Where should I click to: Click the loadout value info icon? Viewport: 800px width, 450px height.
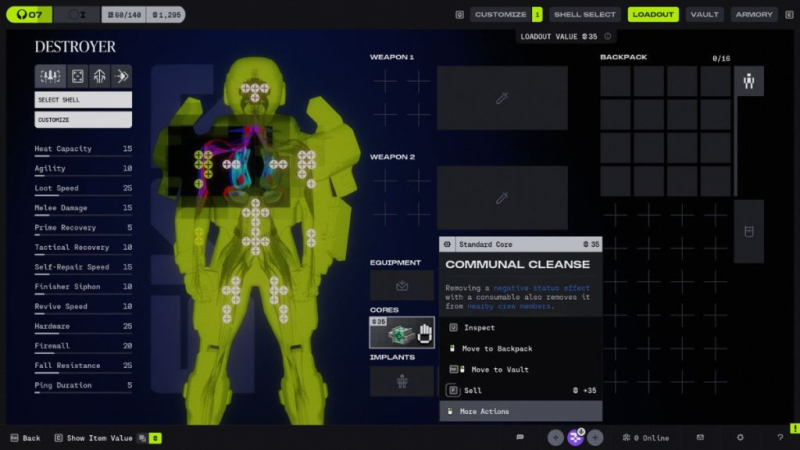(x=459, y=15)
